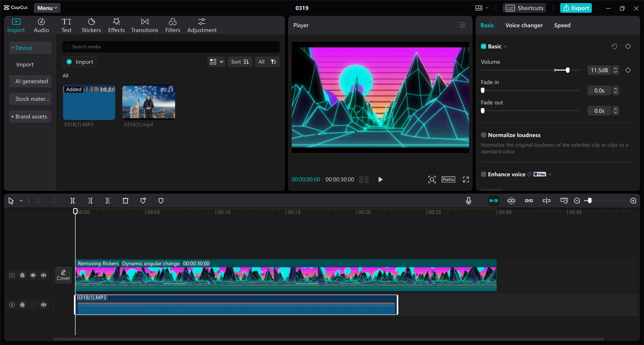Enable the Enhance voice checkbox
Screen dimensions: 644x345
(x=483, y=174)
